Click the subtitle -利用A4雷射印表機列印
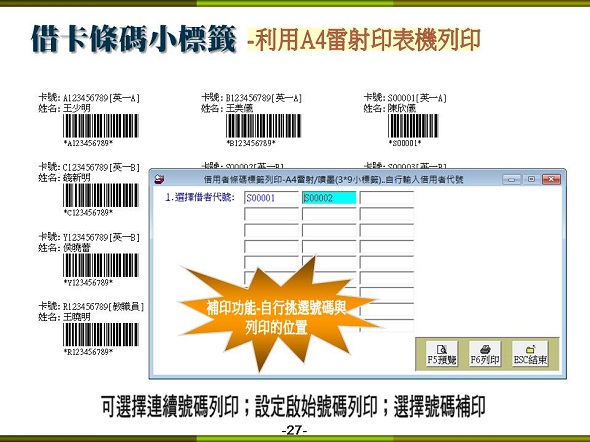The image size is (590, 442). 364,39
